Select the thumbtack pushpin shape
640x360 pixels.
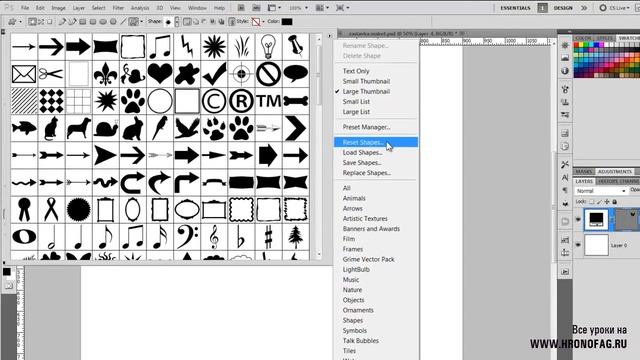click(x=296, y=47)
